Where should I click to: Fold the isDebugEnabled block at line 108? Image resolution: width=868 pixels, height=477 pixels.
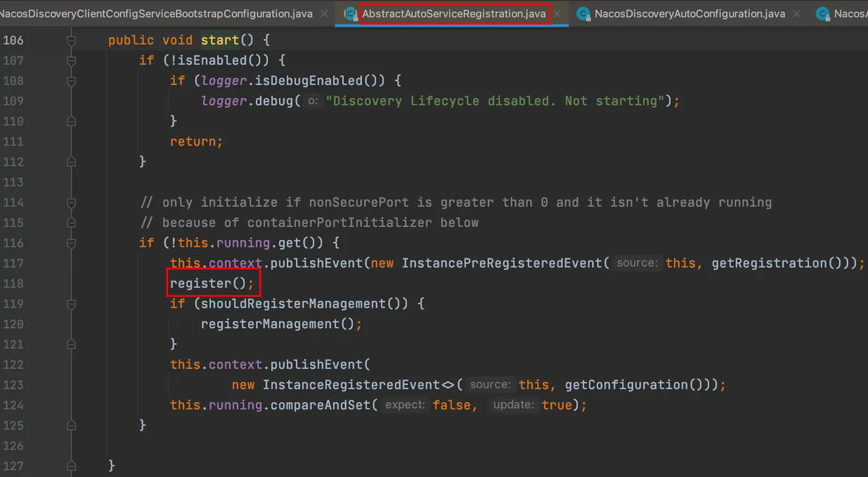click(71, 81)
